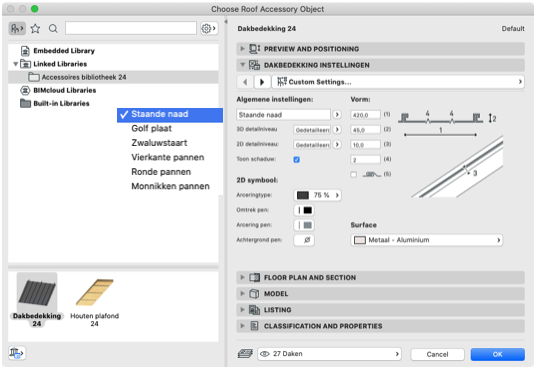Screen dimensions: 536x368
Task: Toggle the Toon schaduw checkbox
Action: pos(297,160)
